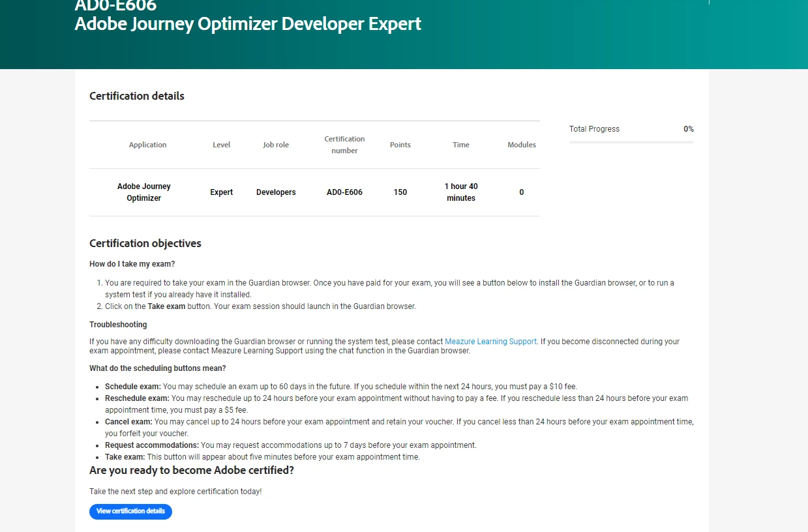Image resolution: width=808 pixels, height=532 pixels.
Task: Select the Expert level cell
Action: [222, 192]
